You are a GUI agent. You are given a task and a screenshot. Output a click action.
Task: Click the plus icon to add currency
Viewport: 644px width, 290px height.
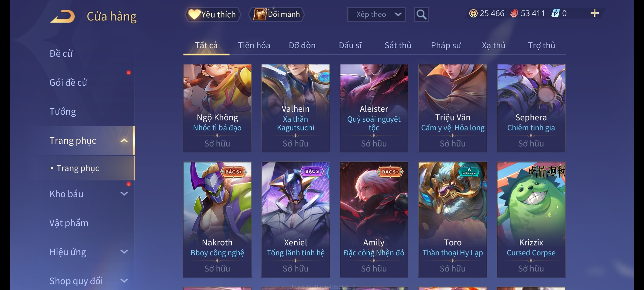click(x=594, y=13)
